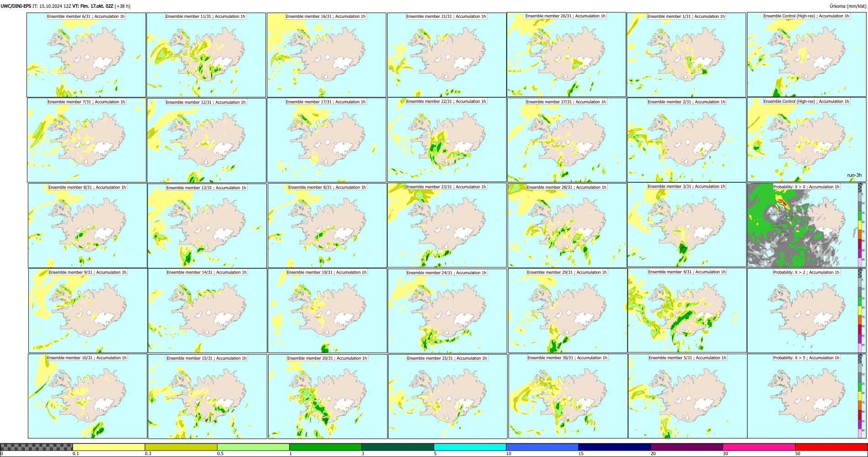Screen dimensions: 868x457
Task: Choose the Ensemble member 12/31 map panel
Action: tap(206, 140)
